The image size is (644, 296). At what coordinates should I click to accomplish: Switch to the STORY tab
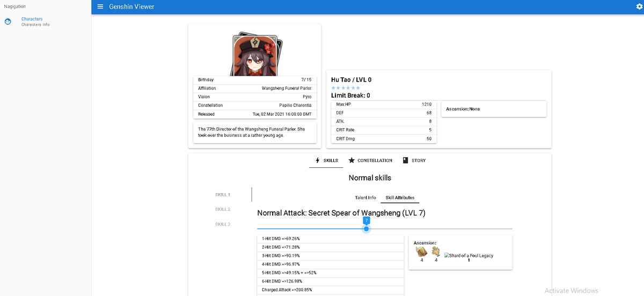(x=414, y=160)
